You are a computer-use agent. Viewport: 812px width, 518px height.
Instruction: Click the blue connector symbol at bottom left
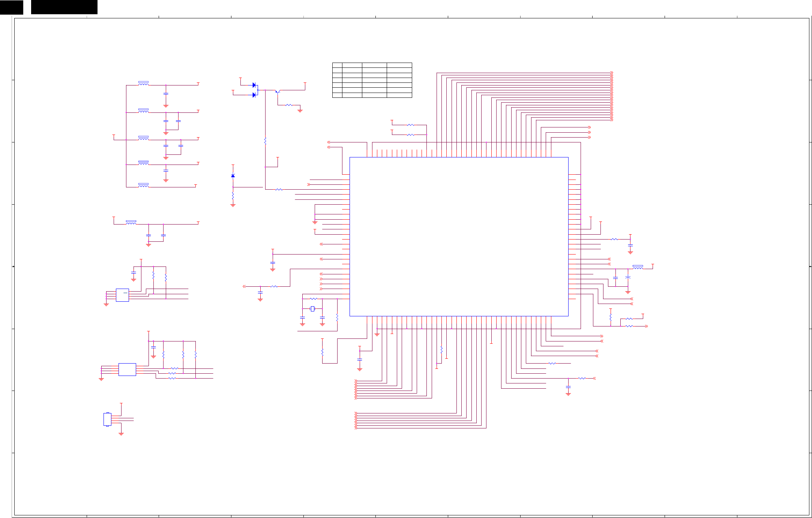(x=107, y=419)
